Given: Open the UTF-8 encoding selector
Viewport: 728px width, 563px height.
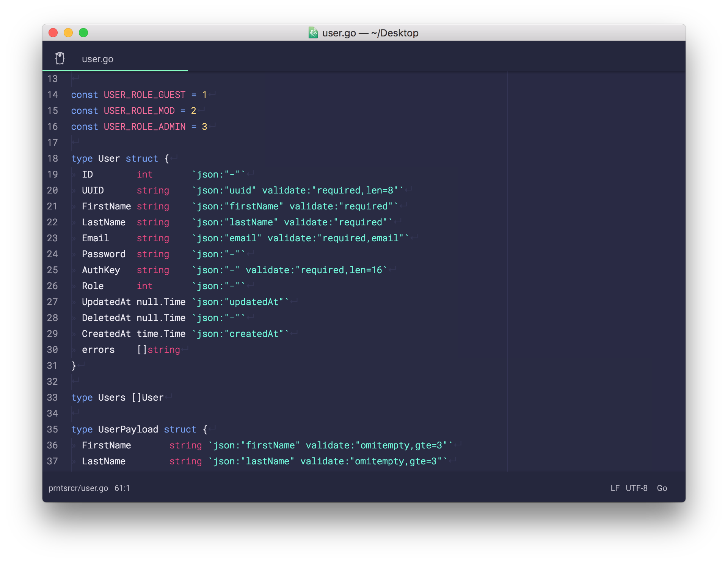Looking at the screenshot, I should pyautogui.click(x=636, y=488).
